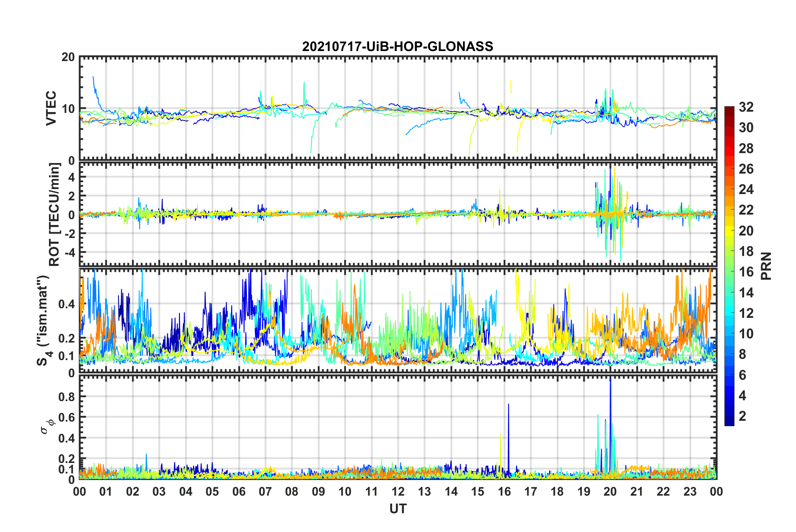Viewport: 796px width, 532px height.
Task: Click colorbar tick label "14"
Action: [x=746, y=293]
